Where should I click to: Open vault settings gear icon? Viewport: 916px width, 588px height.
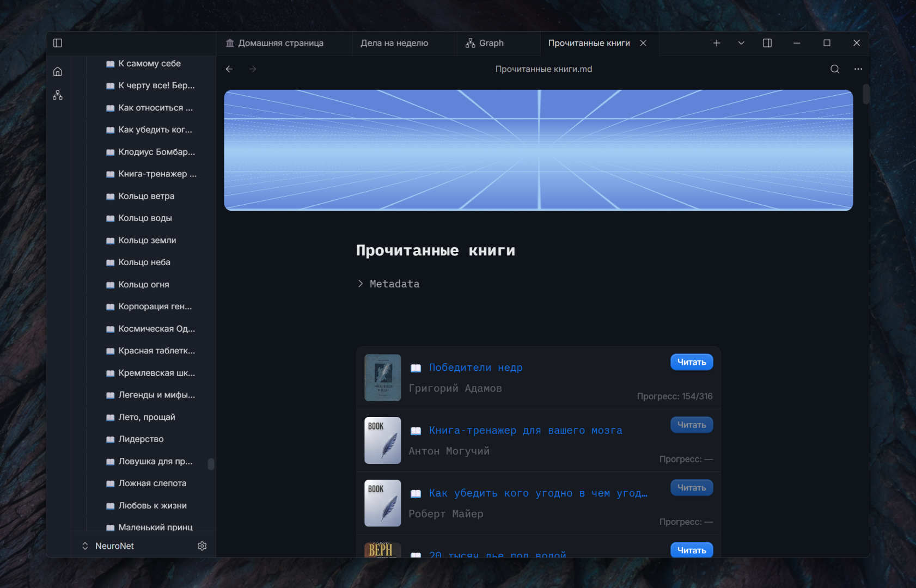point(202,546)
